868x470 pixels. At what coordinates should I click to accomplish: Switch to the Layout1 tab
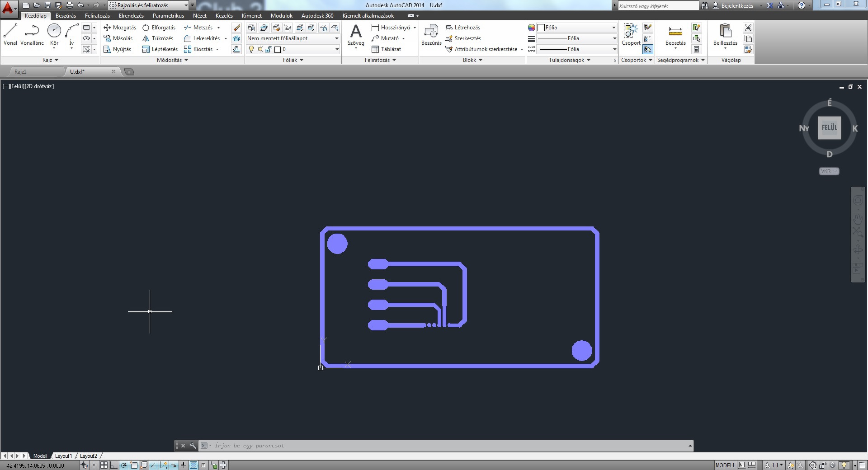coord(63,456)
